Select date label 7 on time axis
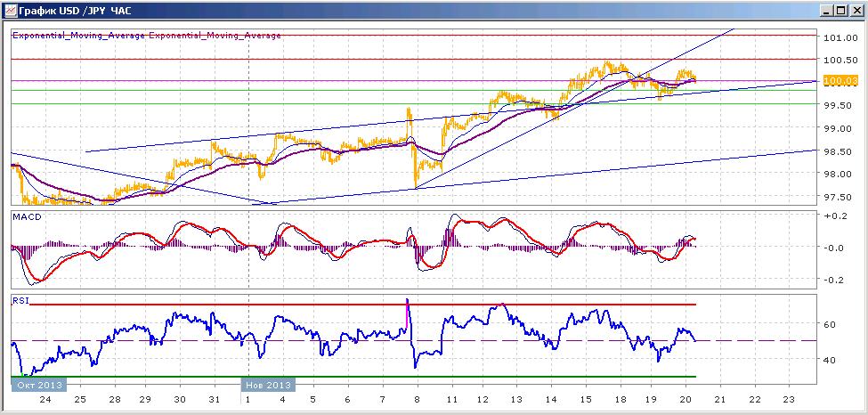 point(383,400)
